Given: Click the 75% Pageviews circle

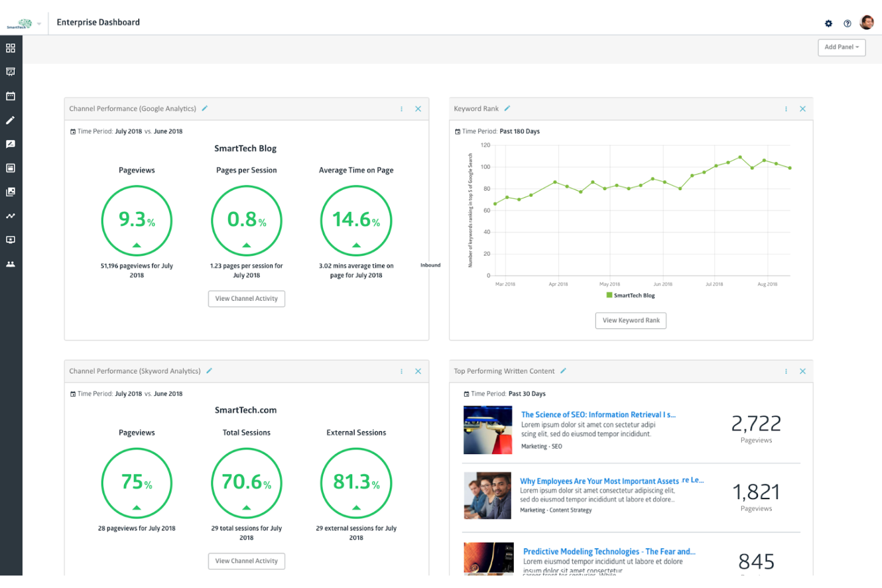Looking at the screenshot, I should pyautogui.click(x=136, y=483).
